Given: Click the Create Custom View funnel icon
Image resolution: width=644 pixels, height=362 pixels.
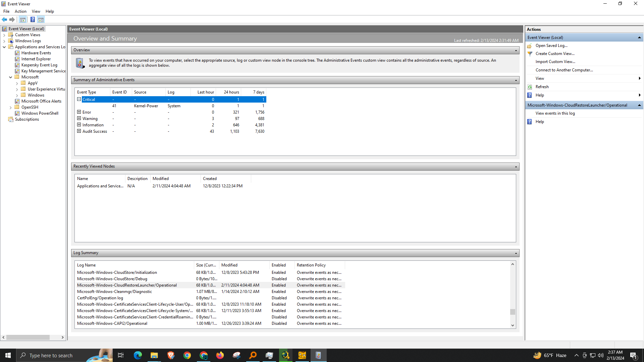Looking at the screenshot, I should click(x=530, y=54).
